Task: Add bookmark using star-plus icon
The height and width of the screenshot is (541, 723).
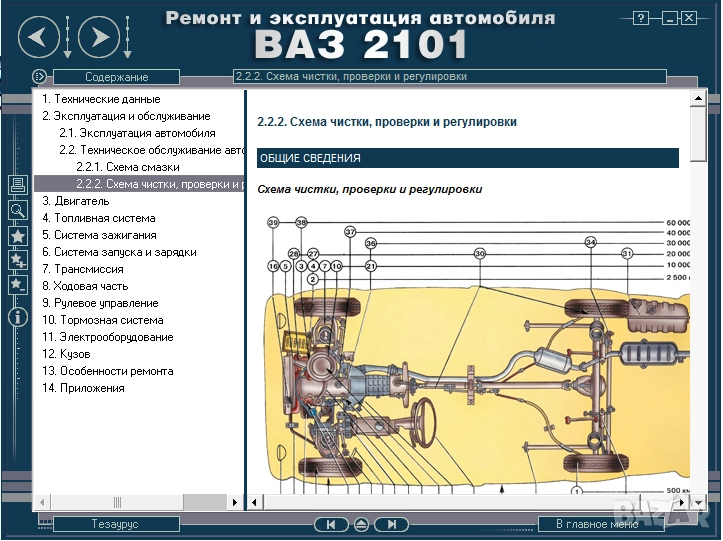Action: coord(17,260)
